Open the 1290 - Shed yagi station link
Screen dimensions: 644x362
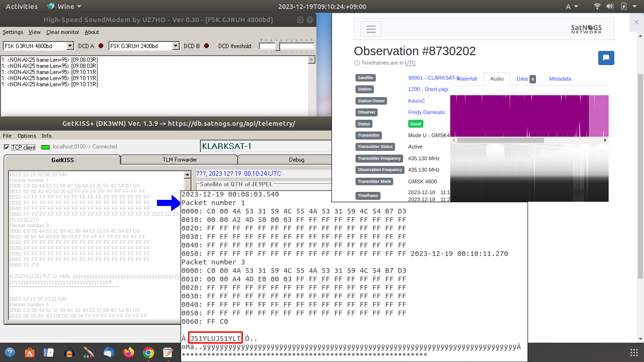click(x=428, y=89)
